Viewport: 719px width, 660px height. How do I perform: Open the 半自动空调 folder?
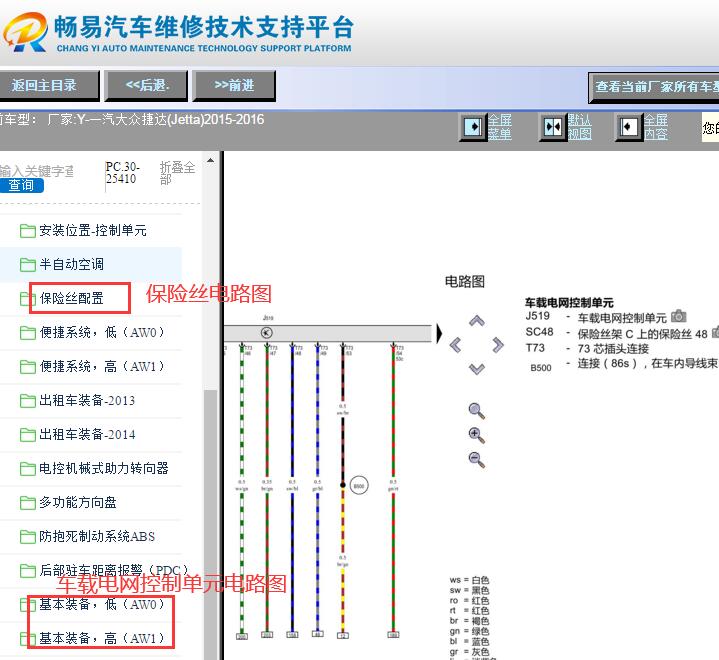click(x=62, y=264)
